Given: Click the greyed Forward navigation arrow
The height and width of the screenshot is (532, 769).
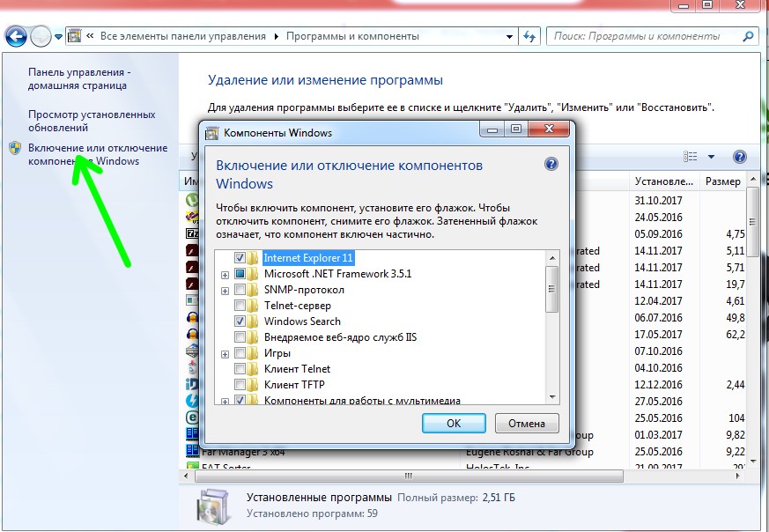Looking at the screenshot, I should (41, 37).
